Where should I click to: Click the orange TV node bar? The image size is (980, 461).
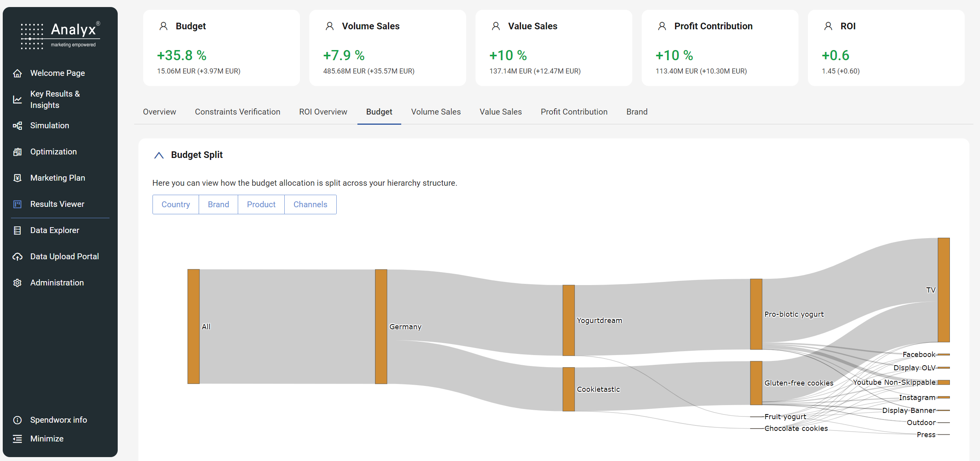943,289
